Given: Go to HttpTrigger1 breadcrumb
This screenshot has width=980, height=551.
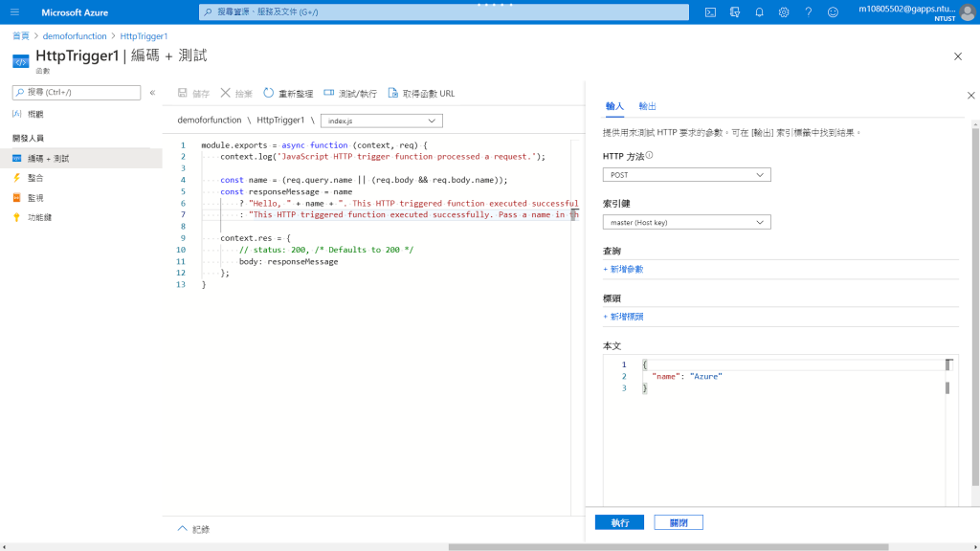Looking at the screenshot, I should click(144, 36).
